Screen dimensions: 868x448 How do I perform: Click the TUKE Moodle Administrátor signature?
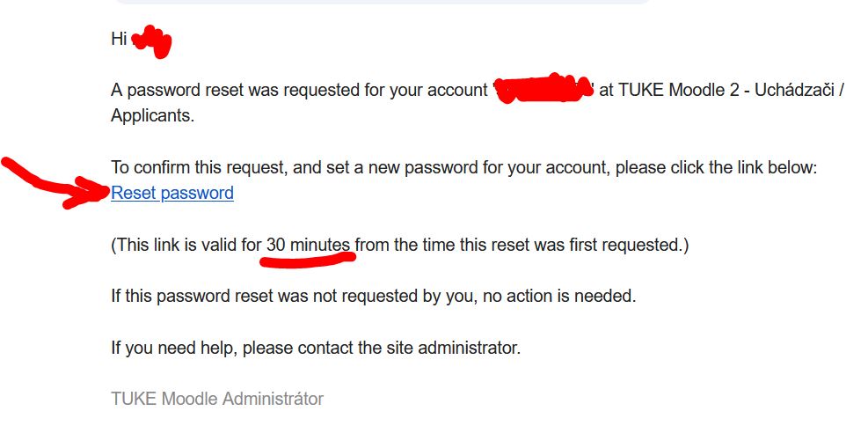click(x=217, y=399)
